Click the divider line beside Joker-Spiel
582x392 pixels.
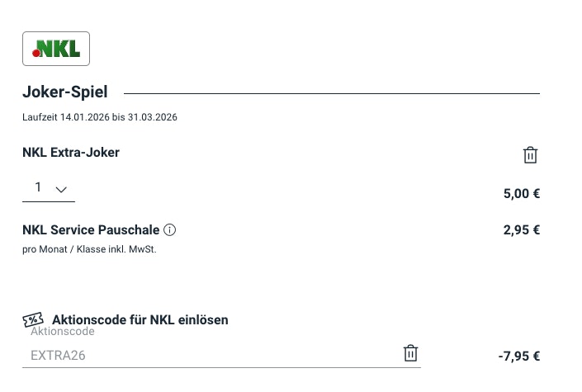point(330,93)
